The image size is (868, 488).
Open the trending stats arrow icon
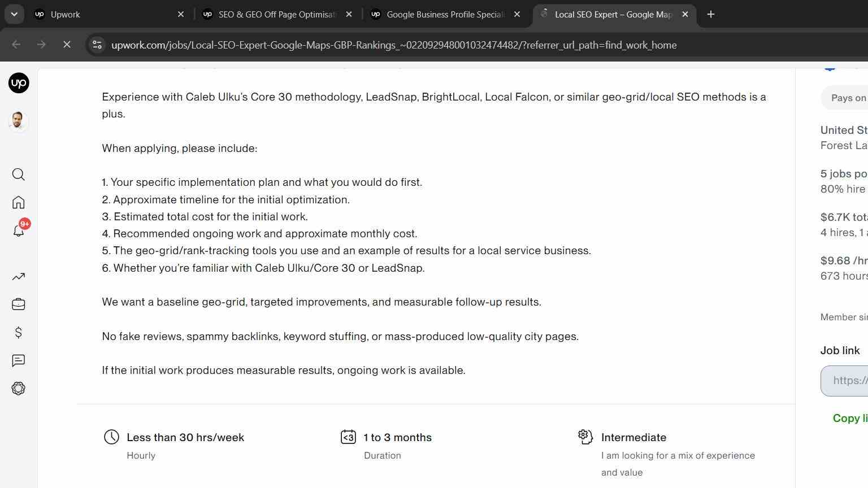[x=19, y=277]
